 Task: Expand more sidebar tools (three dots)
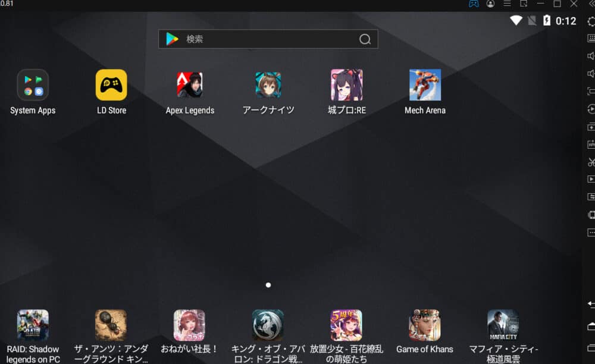(x=591, y=232)
